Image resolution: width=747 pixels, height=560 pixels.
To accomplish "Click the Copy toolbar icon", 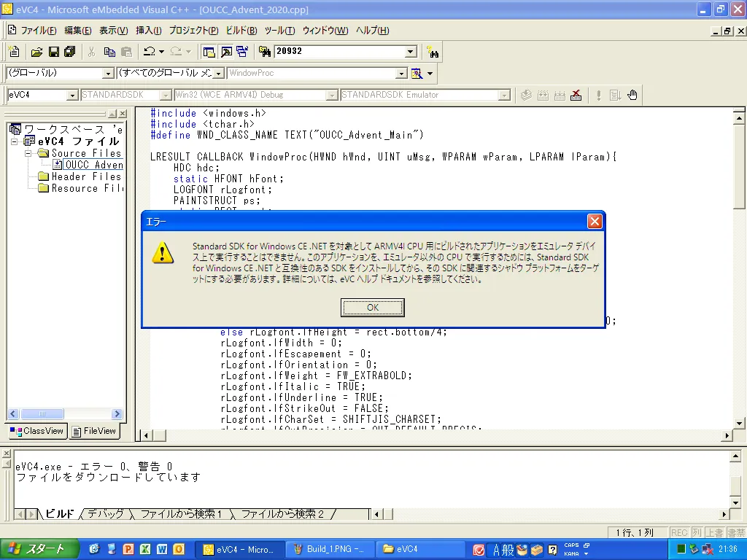I will click(x=109, y=52).
